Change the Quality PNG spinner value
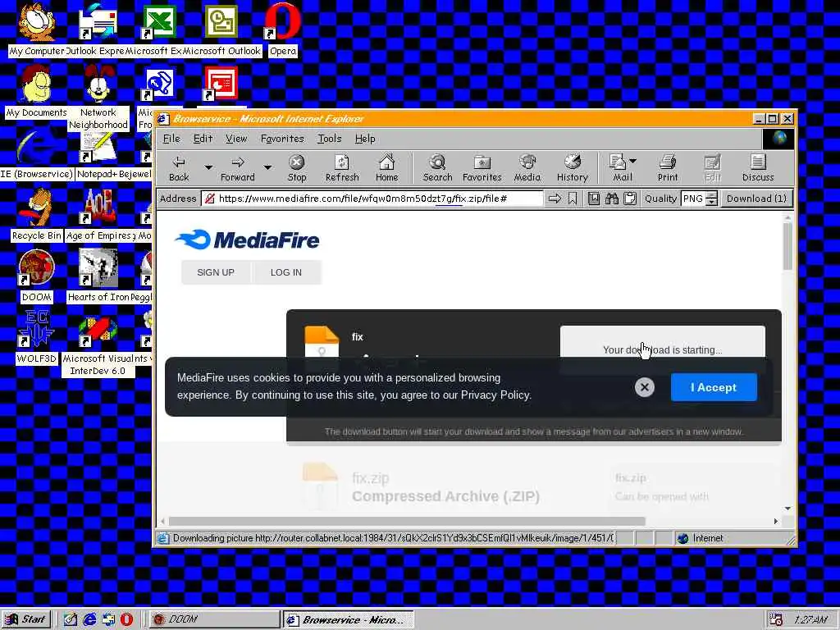The height and width of the screenshot is (630, 840). (711, 199)
